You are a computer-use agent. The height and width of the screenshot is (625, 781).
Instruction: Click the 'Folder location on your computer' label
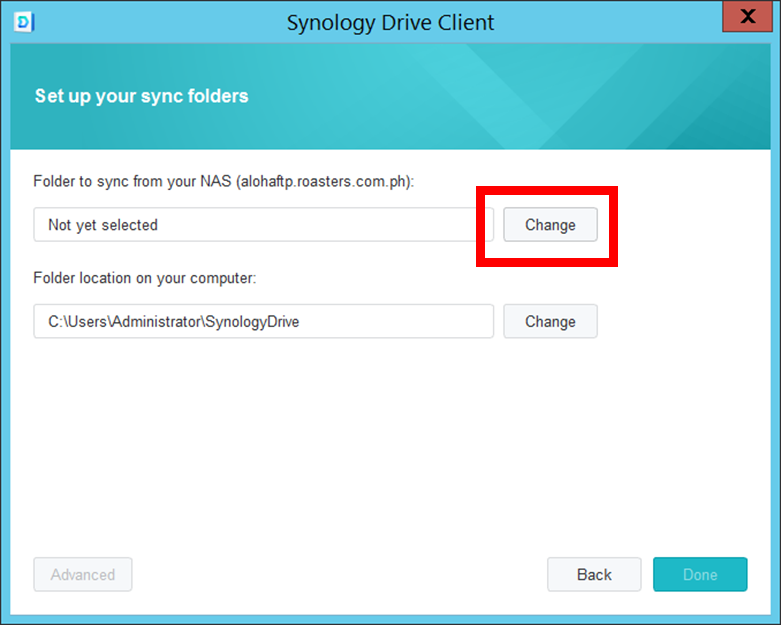tap(145, 278)
